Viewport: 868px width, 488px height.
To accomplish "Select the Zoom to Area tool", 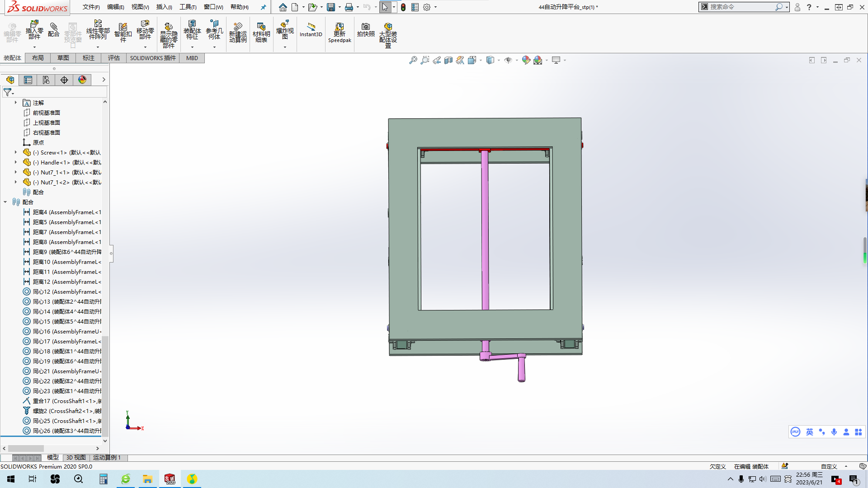I will coord(425,60).
